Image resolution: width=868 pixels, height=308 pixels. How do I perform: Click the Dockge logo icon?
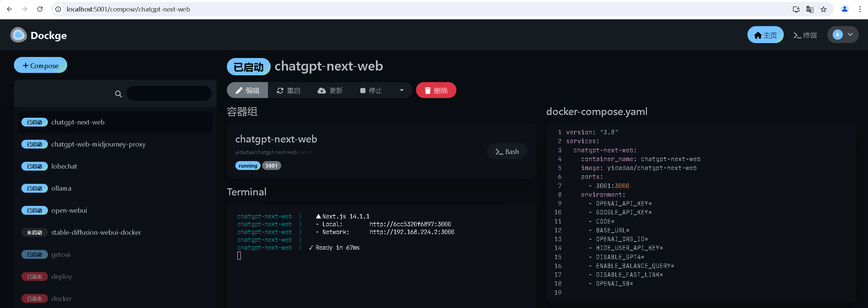coord(19,35)
